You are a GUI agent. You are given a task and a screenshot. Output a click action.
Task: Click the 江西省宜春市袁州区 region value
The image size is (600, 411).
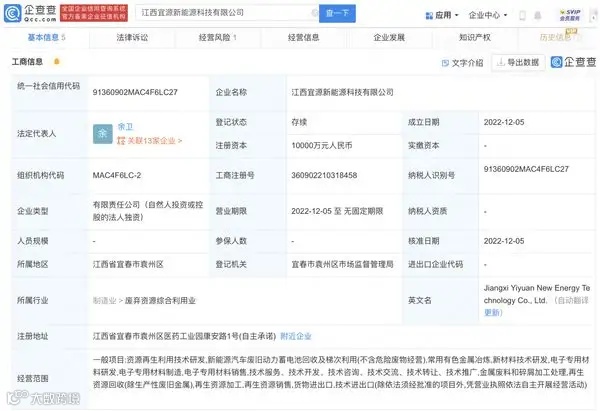(x=128, y=264)
